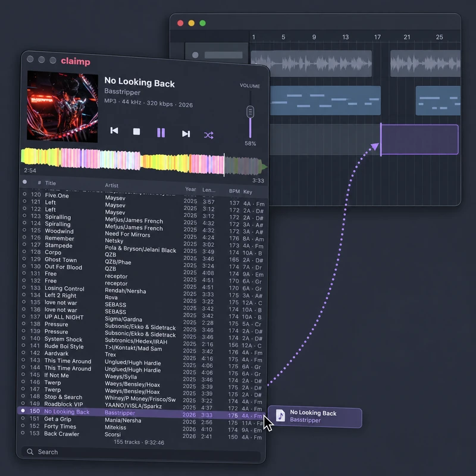Image resolution: width=476 pixels, height=476 pixels.
Task: Sort playlist by Year column header
Action: pyautogui.click(x=190, y=189)
